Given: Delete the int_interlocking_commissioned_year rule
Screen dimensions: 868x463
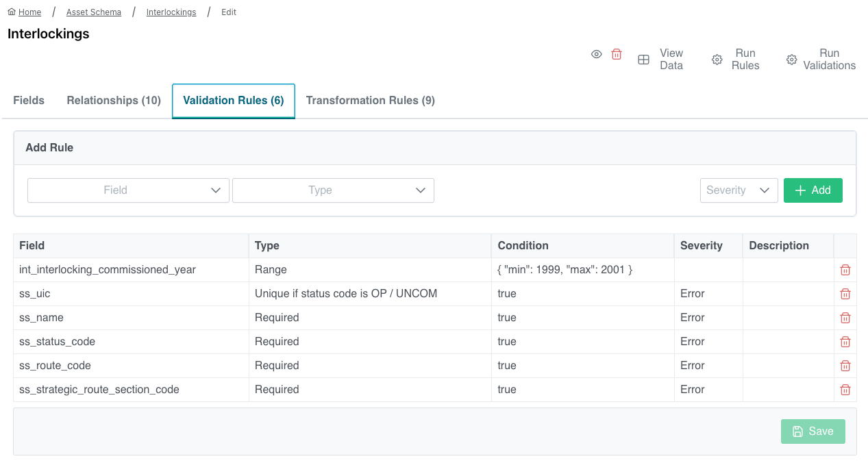Looking at the screenshot, I should 845,270.
